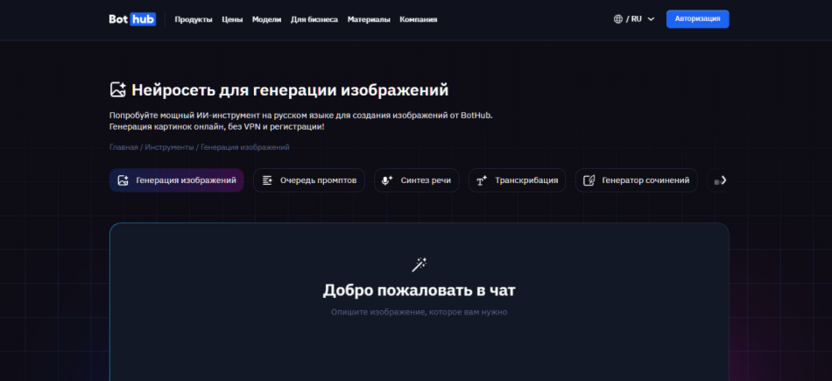The width and height of the screenshot is (832, 381).
Task: Open the Компания menu
Action: (418, 20)
